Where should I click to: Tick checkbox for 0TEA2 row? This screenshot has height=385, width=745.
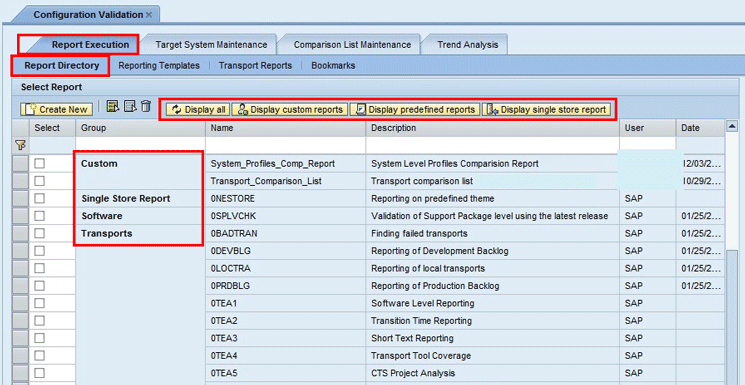pos(39,321)
